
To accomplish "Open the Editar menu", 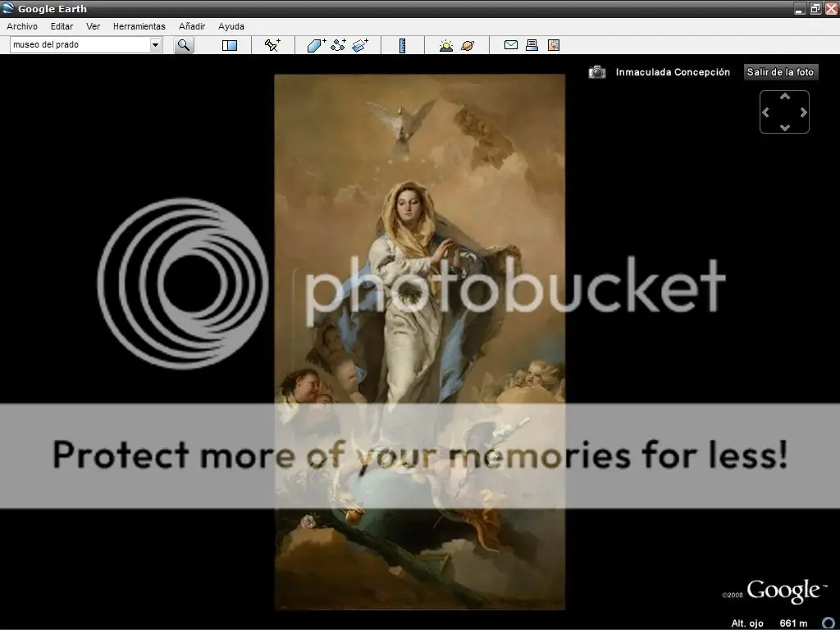I will [62, 26].
